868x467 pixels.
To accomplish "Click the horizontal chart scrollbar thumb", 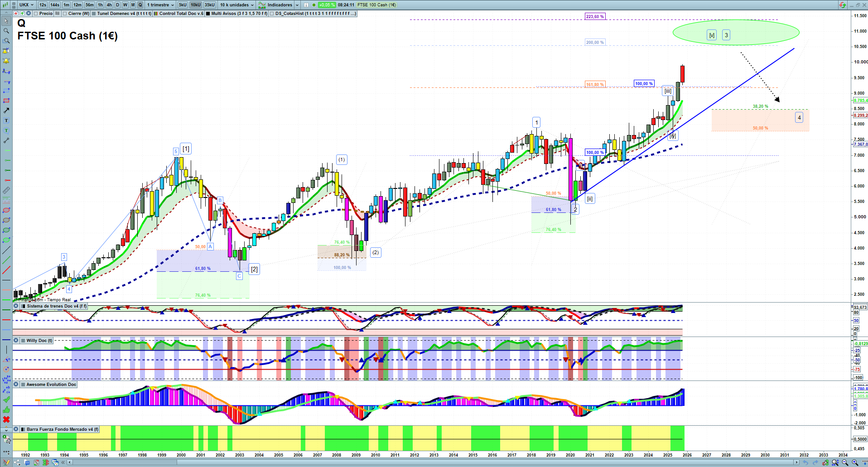I will [x=486, y=462].
